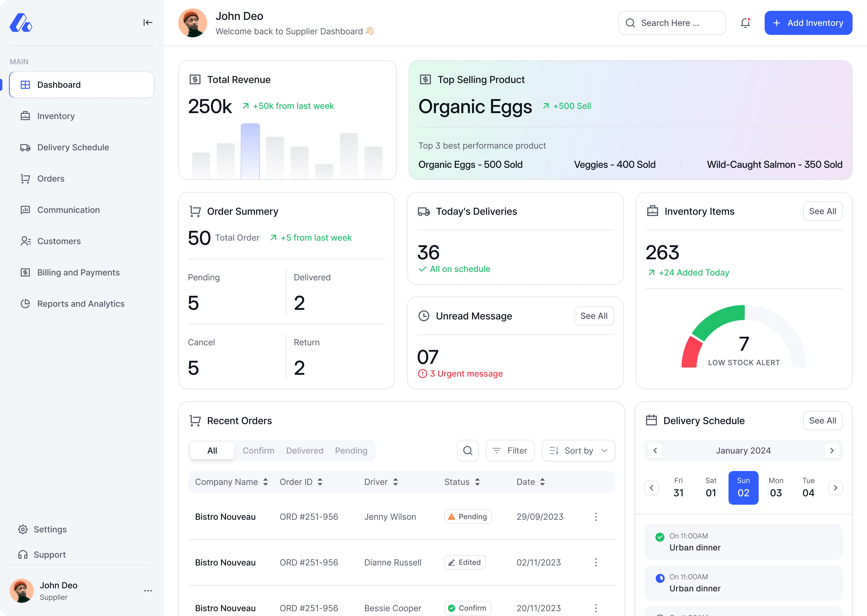The image size is (867, 616).
Task: Open the three-dot menu beside John Deo Supplier
Action: point(148,591)
